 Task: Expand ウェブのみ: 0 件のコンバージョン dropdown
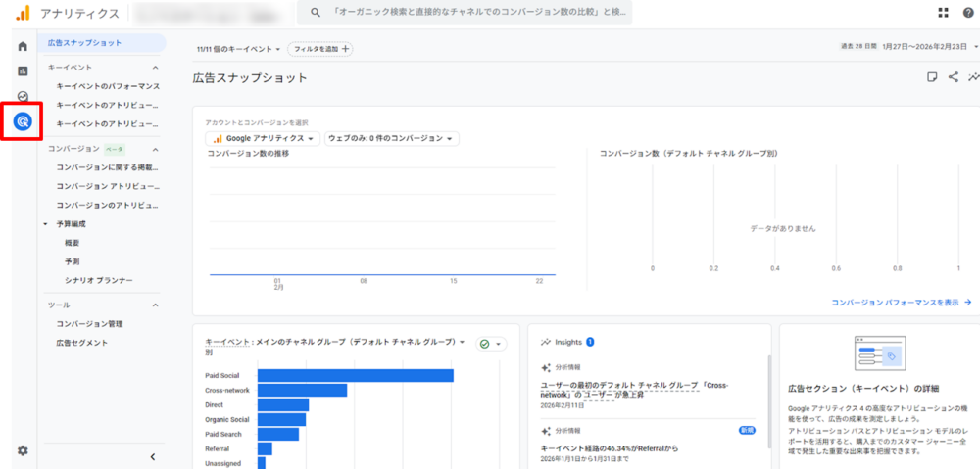(x=392, y=139)
